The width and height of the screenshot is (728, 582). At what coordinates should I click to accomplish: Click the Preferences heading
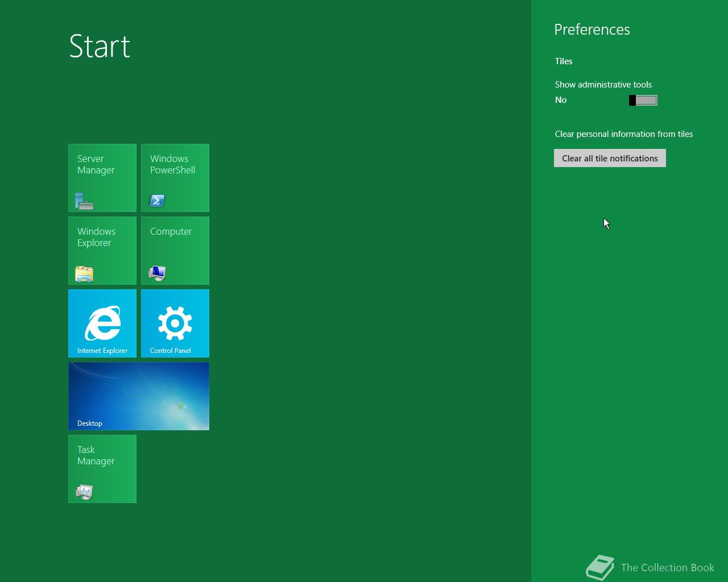[x=592, y=30]
